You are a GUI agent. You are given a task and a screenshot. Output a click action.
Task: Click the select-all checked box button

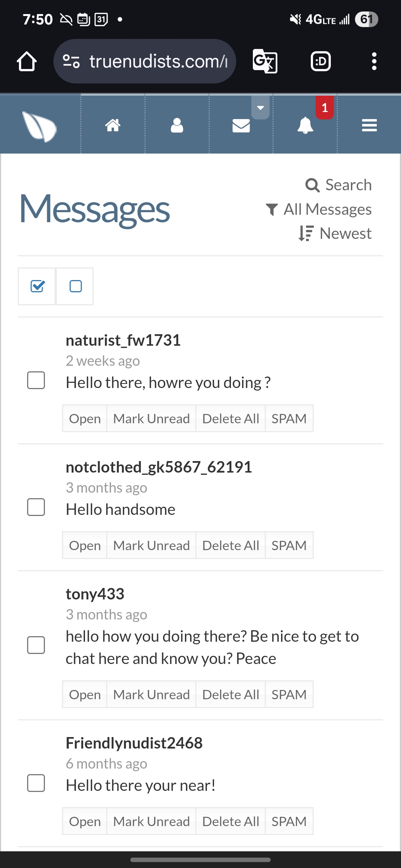pyautogui.click(x=37, y=286)
